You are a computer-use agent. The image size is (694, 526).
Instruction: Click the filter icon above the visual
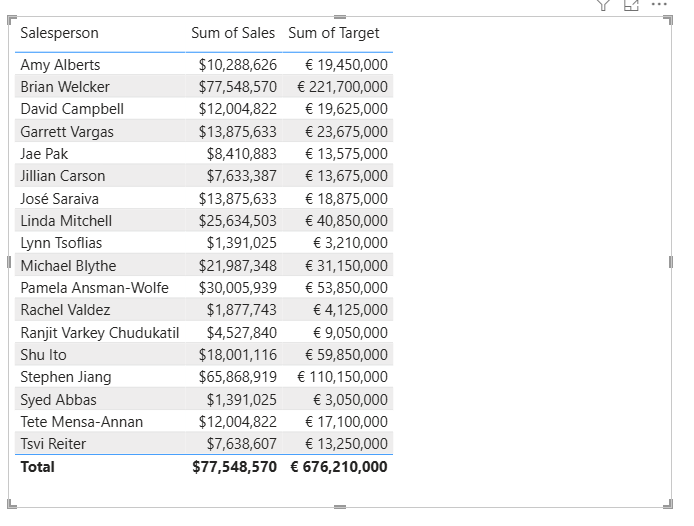point(603,5)
